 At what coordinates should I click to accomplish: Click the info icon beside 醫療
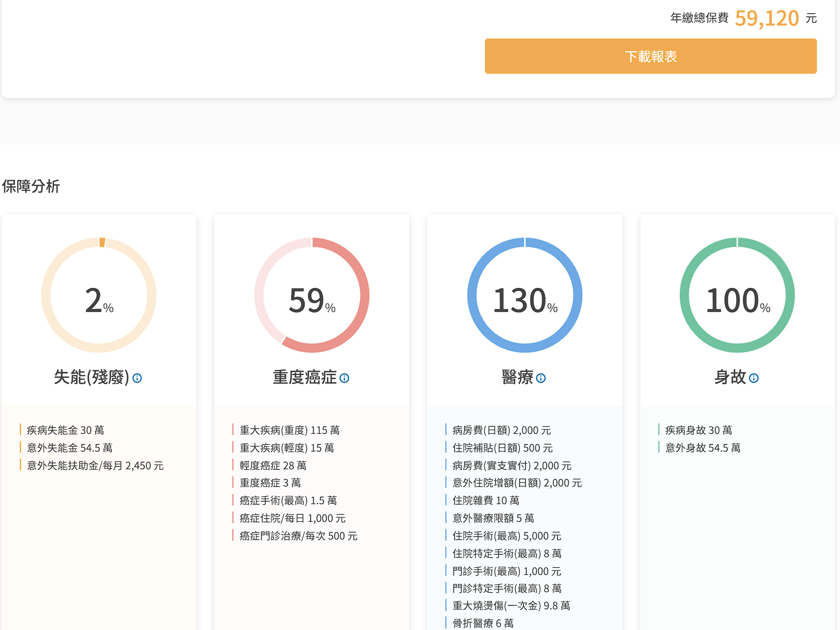point(541,378)
